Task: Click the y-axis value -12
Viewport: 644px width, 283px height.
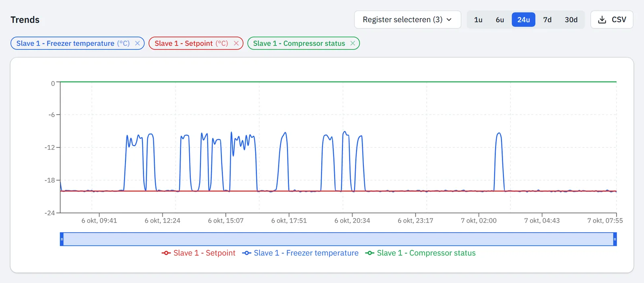Action: click(x=50, y=148)
